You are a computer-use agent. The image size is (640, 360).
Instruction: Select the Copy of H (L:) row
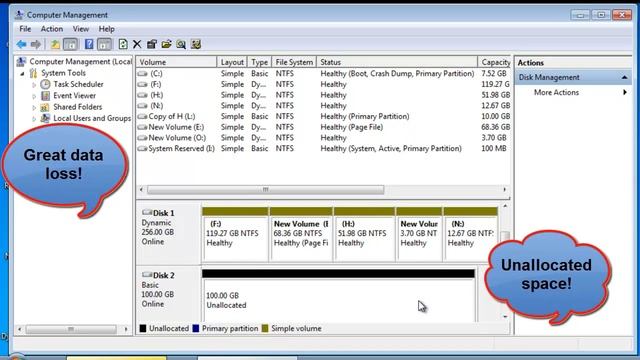coord(324,116)
